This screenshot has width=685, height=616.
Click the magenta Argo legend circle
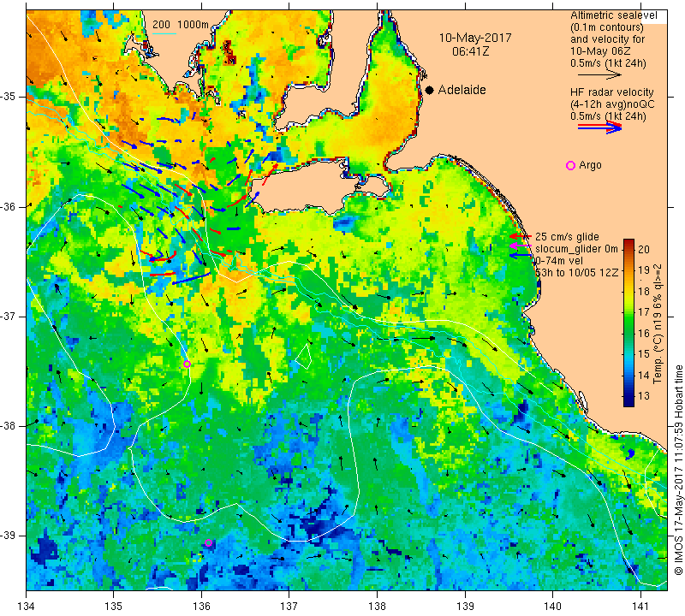pos(570,165)
